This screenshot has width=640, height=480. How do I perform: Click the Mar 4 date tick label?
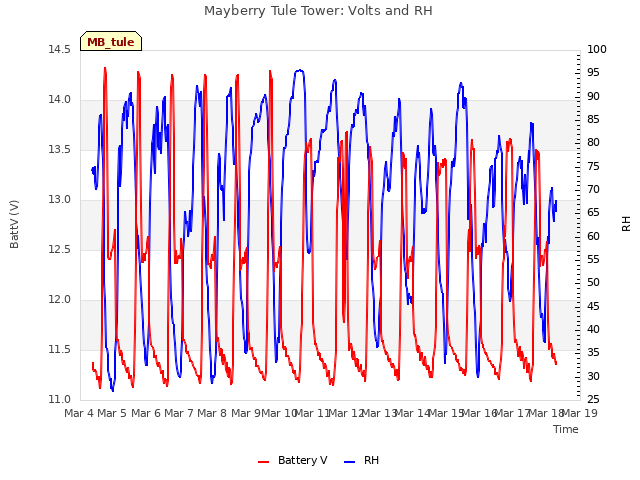[x=79, y=413]
